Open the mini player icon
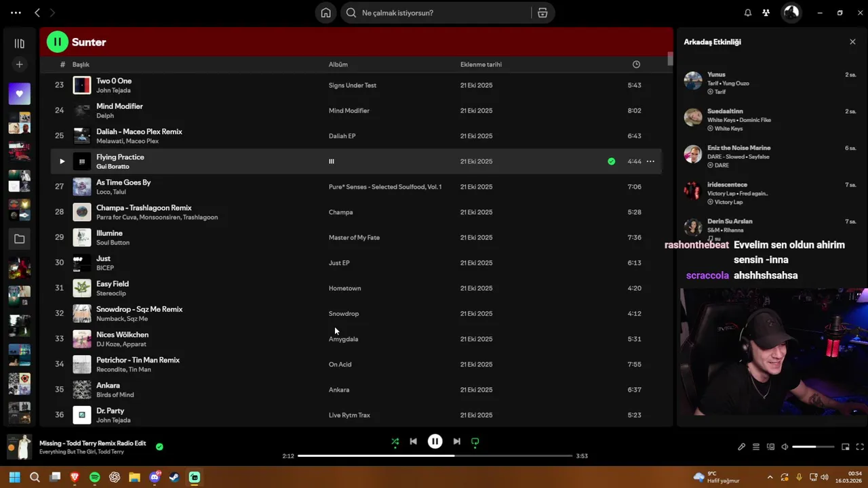Viewport: 868px width, 488px height. [846, 447]
